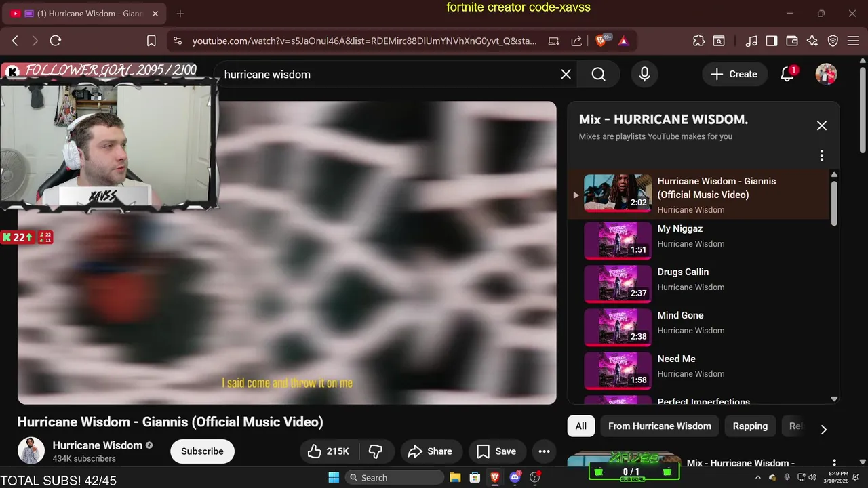Open File Explorer from taskbar

(x=455, y=477)
